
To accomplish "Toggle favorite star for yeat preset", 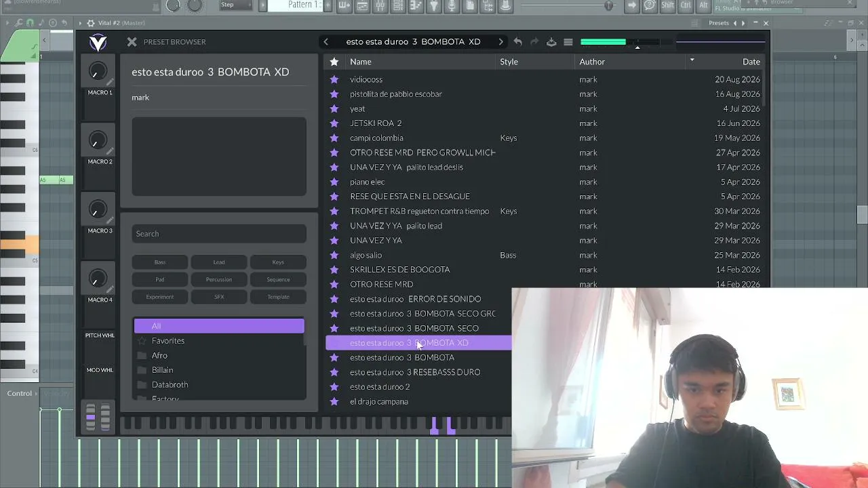I will (334, 108).
